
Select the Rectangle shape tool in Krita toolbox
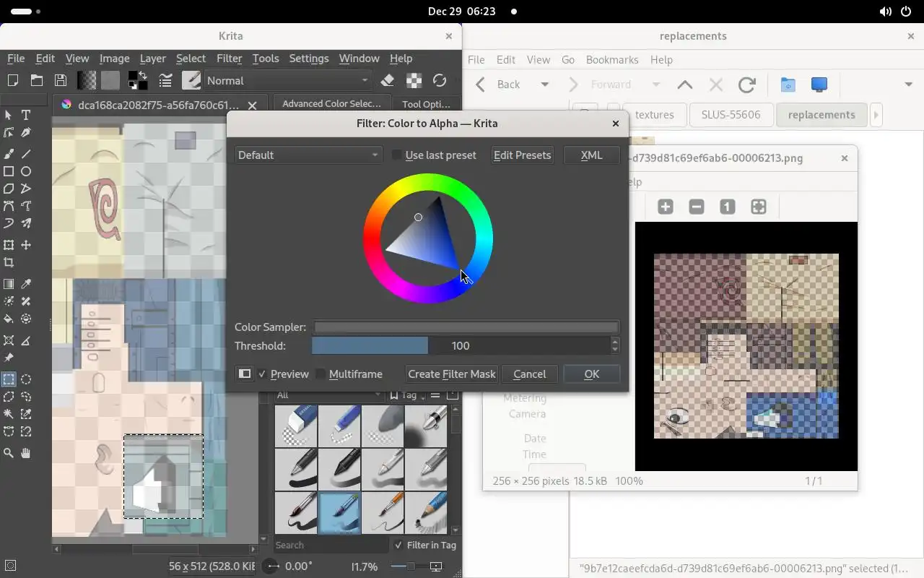point(9,171)
